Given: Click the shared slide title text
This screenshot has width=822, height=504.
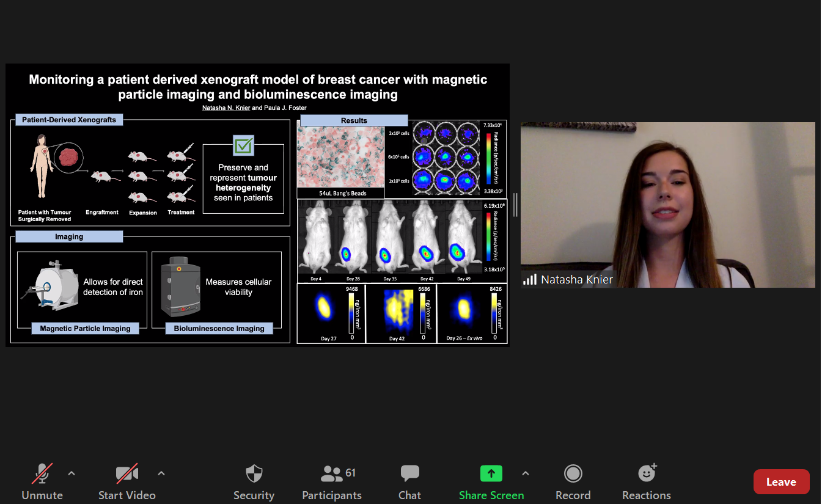Looking at the screenshot, I should [x=258, y=87].
